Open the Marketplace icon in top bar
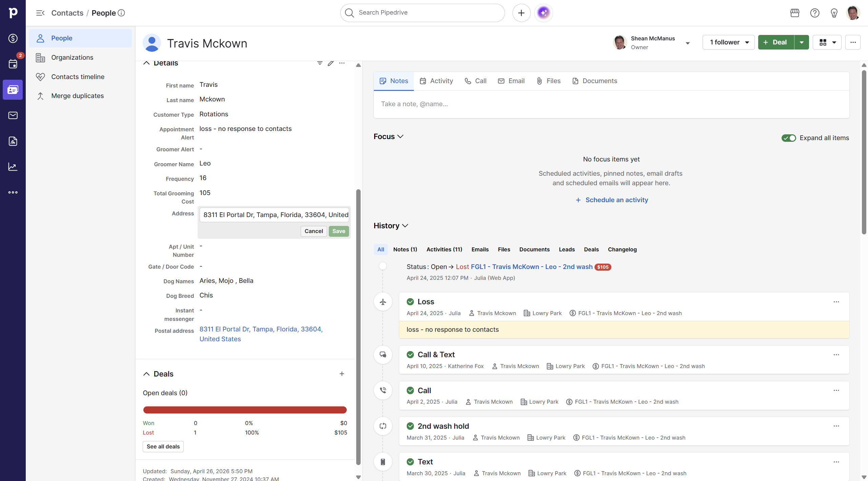868x481 pixels. point(794,13)
